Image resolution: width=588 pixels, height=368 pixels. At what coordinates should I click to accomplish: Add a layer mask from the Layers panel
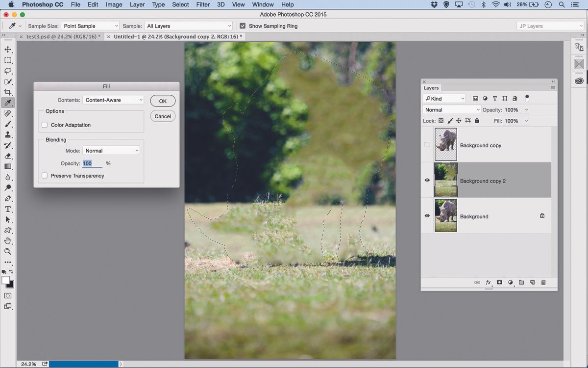pyautogui.click(x=499, y=282)
